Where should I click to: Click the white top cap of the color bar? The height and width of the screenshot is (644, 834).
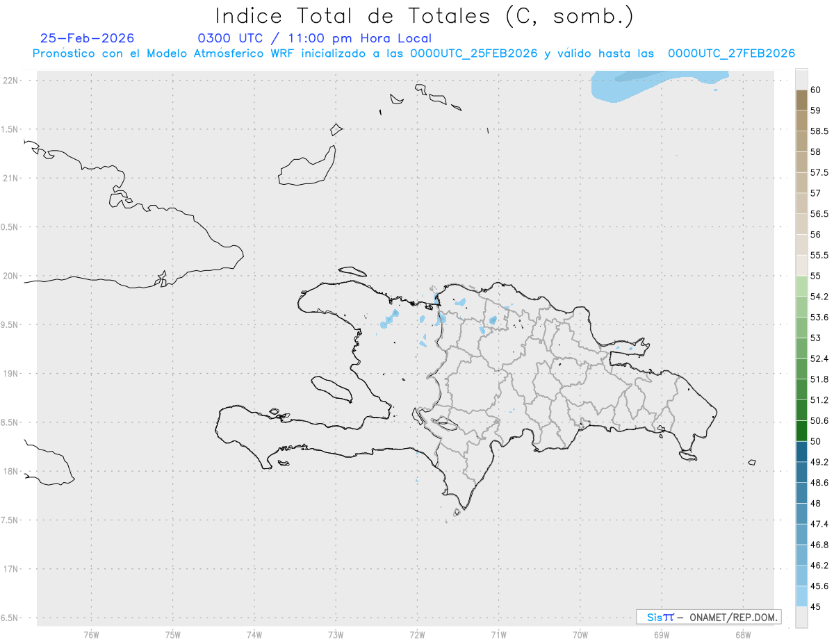click(x=801, y=79)
